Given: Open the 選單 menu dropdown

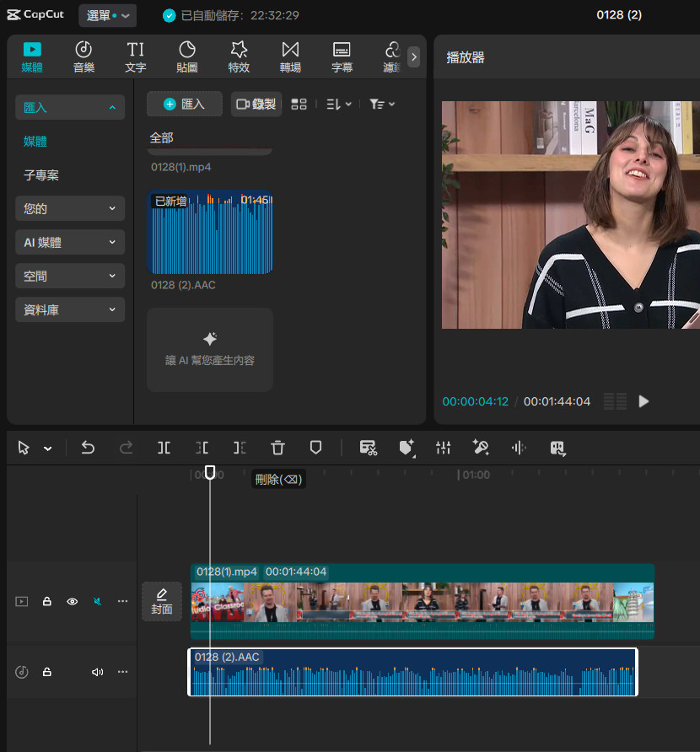Looking at the screenshot, I should pos(108,15).
